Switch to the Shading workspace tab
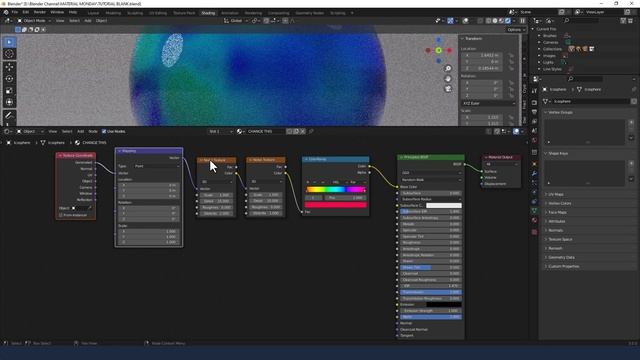 208,13
